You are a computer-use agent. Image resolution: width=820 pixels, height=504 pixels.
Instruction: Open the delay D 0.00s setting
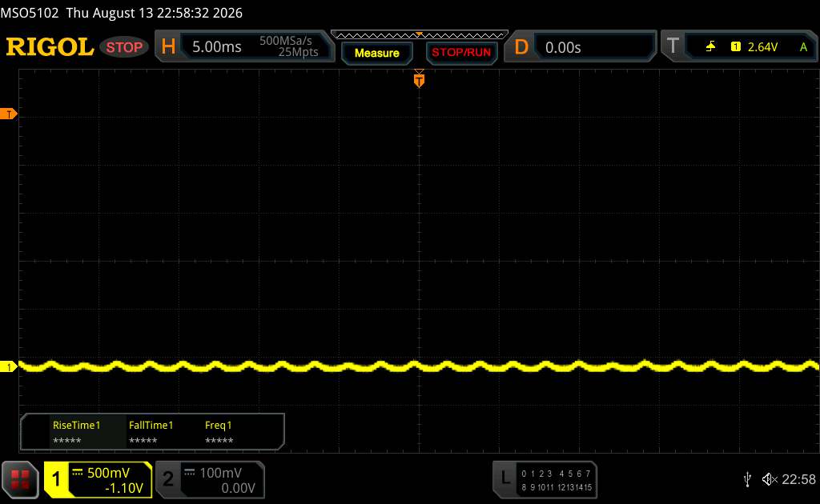(580, 47)
